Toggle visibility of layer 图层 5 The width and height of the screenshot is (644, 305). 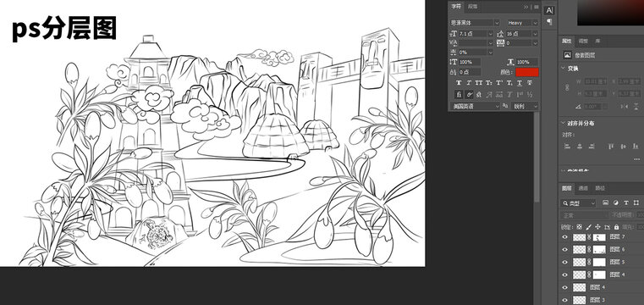564,262
